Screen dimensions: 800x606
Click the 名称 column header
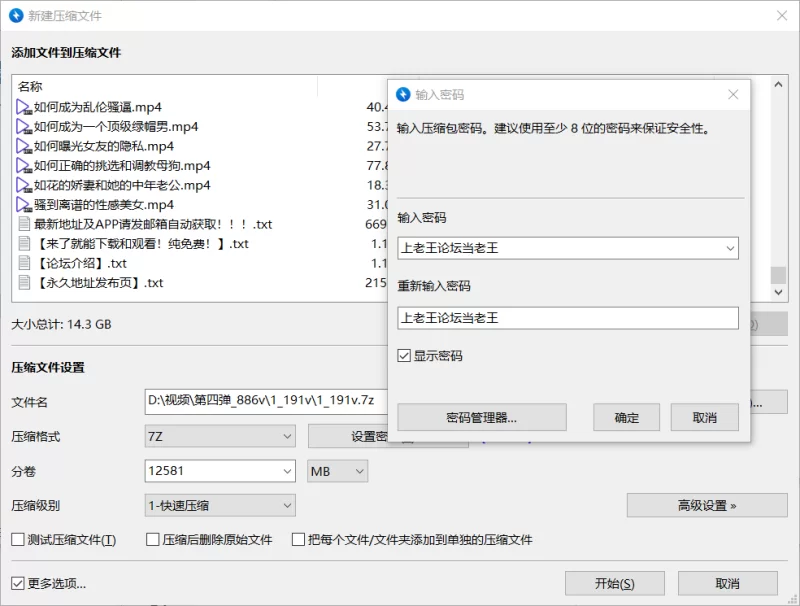coord(165,86)
